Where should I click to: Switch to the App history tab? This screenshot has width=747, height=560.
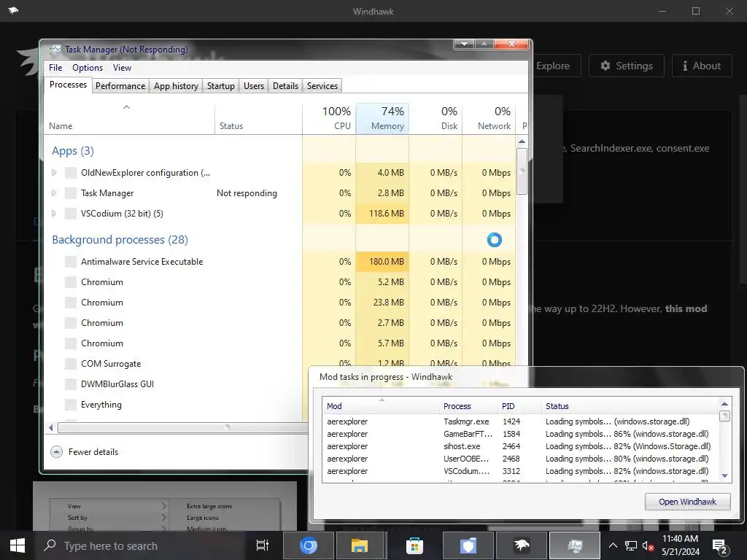[176, 86]
